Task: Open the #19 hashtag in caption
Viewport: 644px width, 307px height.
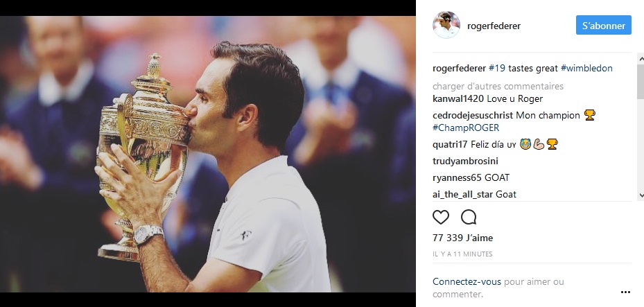Action: tap(497, 69)
